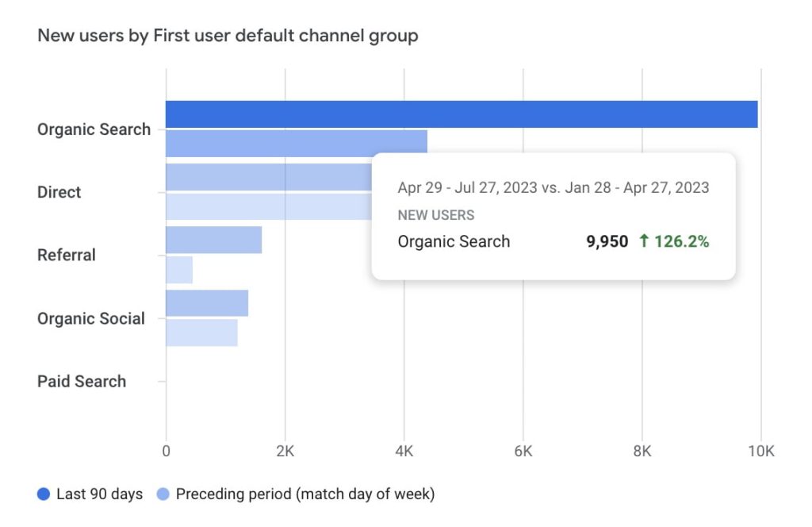The image size is (812, 527).
Task: Click the green up arrow in tooltip
Action: (x=644, y=241)
